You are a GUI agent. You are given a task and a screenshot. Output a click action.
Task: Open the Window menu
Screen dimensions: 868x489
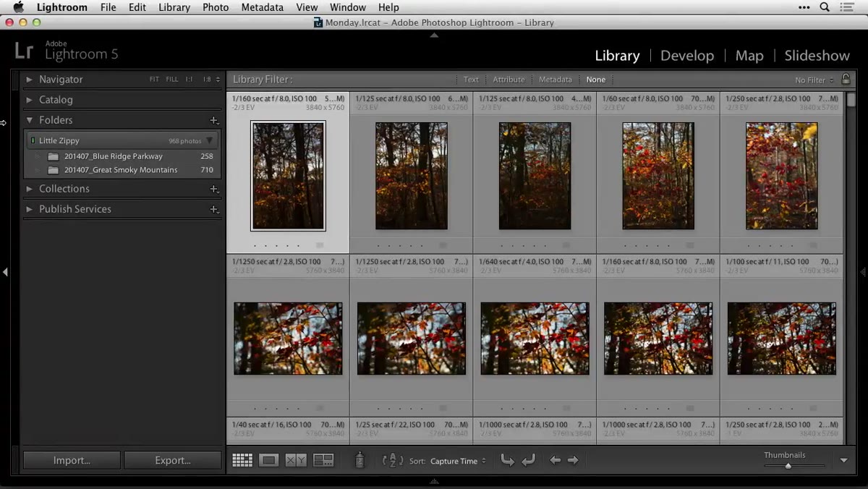(x=348, y=7)
